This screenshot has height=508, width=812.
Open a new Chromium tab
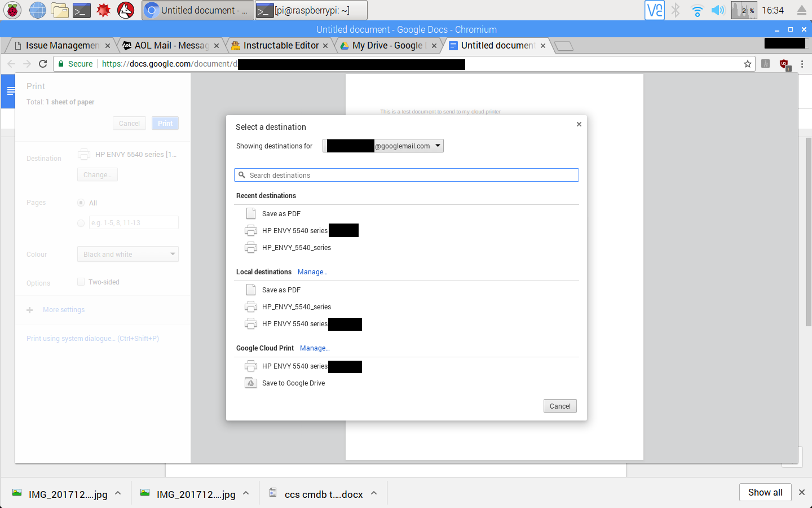pyautogui.click(x=564, y=46)
